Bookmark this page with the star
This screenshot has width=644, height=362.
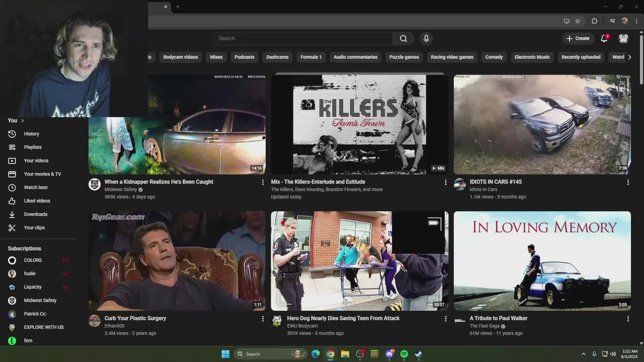(578, 21)
